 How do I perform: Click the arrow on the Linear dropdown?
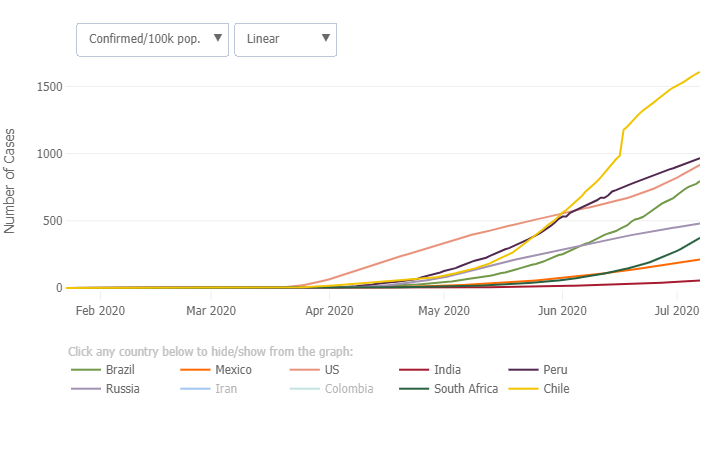tap(326, 39)
